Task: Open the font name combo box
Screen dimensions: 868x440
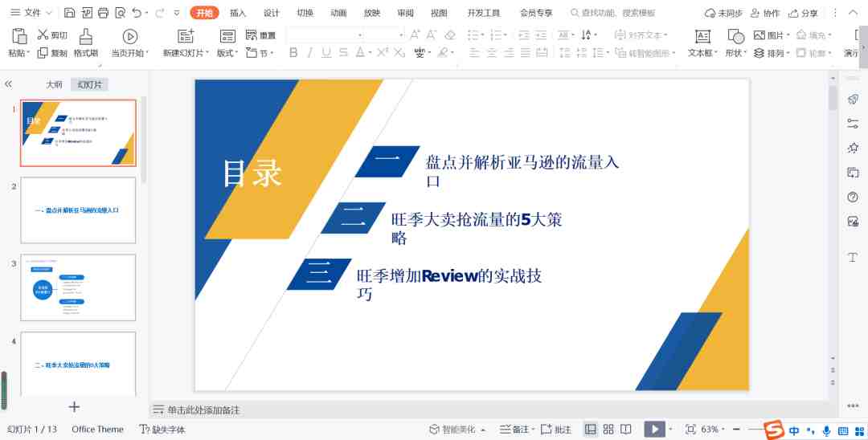Action: click(x=325, y=35)
